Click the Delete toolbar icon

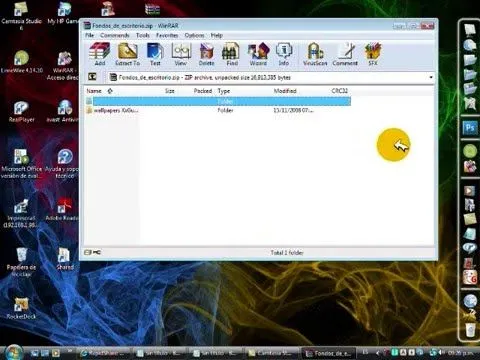207,54
